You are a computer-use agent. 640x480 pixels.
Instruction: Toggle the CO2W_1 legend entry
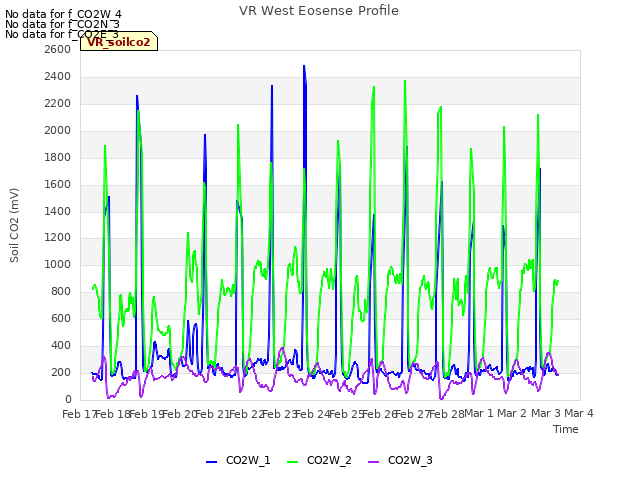pos(238,460)
